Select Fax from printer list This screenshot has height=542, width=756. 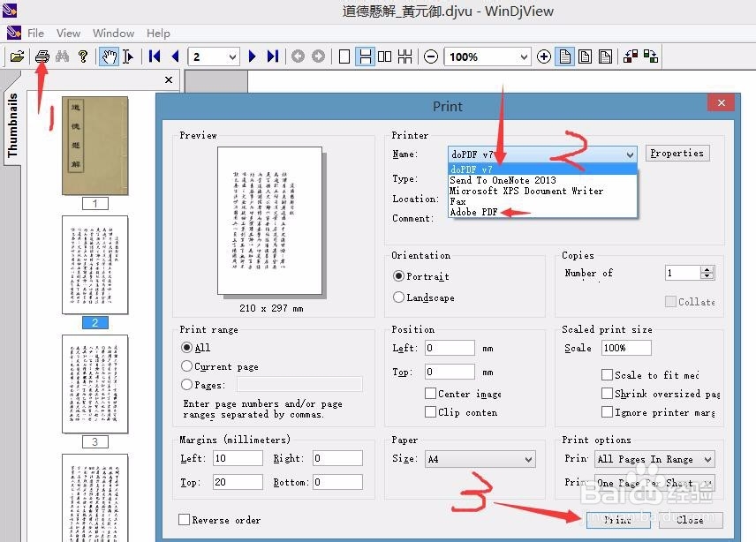pyautogui.click(x=457, y=201)
